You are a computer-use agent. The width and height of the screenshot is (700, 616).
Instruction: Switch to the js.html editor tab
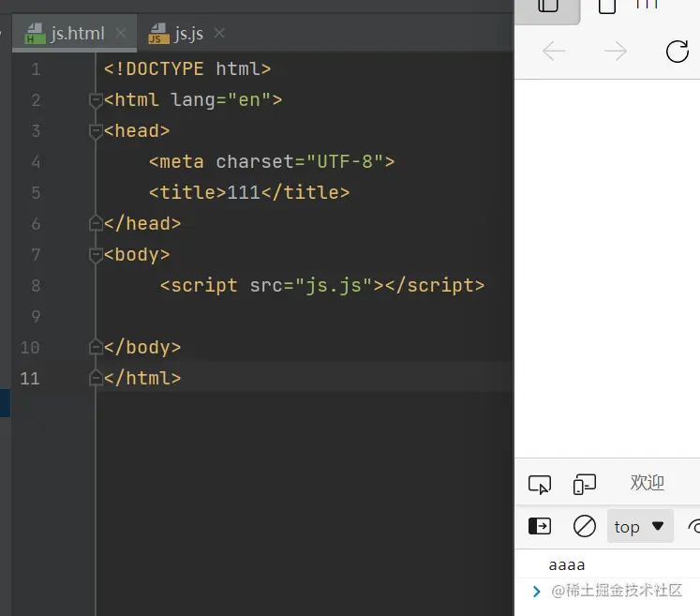point(74,34)
